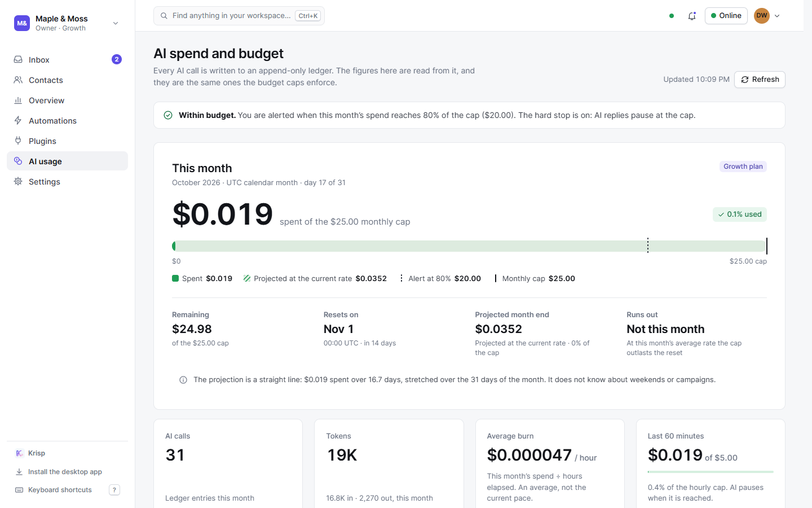
Task: Click the Krisp app icon
Action: click(19, 453)
